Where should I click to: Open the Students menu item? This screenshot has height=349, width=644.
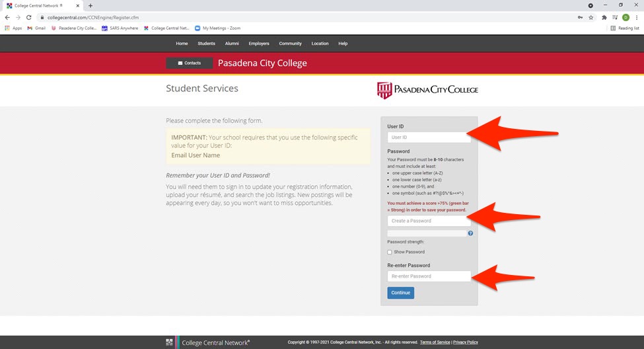(206, 43)
